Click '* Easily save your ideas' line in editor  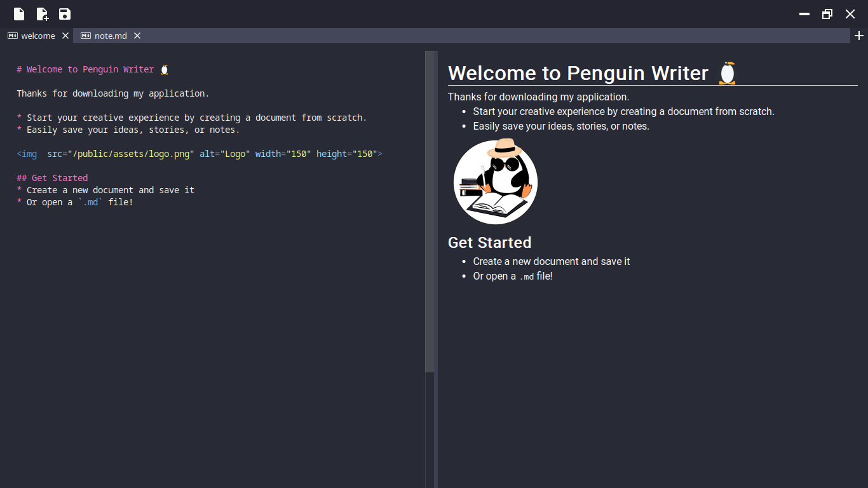click(128, 130)
